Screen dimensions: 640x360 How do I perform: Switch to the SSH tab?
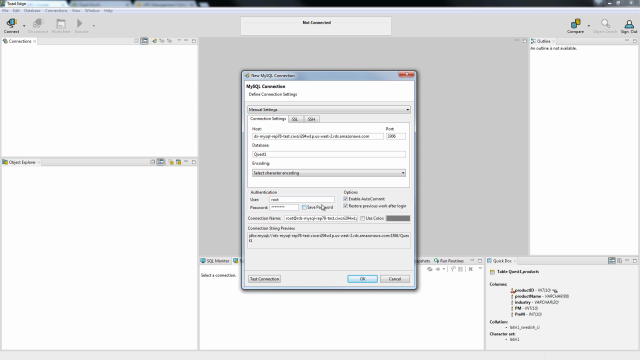(x=311, y=119)
